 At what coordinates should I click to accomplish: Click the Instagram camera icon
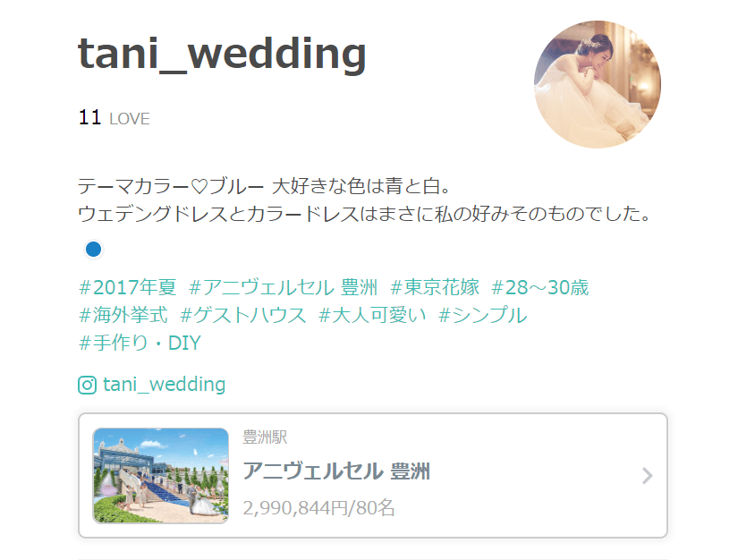point(87,385)
